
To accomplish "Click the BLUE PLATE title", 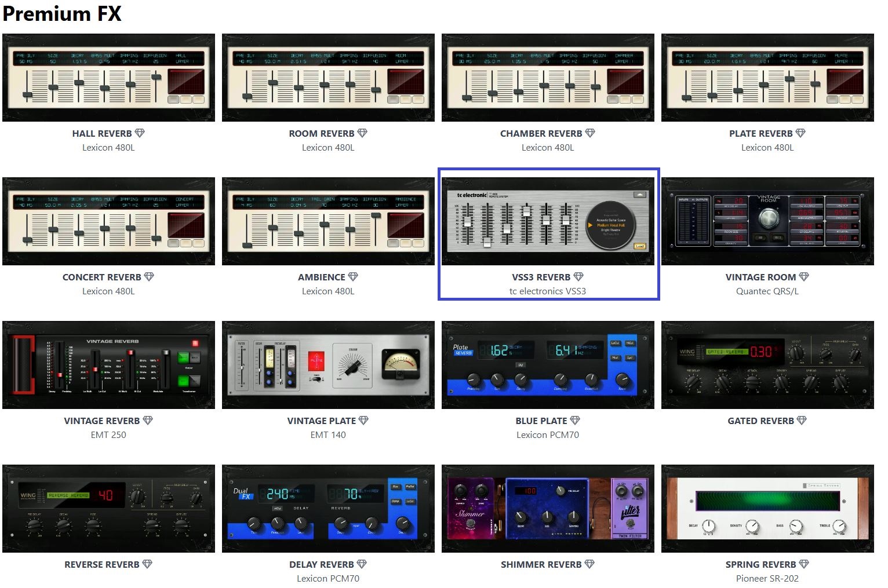I will [x=541, y=421].
